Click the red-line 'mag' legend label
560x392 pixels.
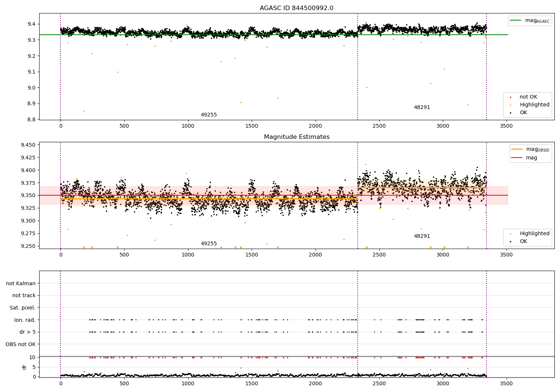[532, 158]
